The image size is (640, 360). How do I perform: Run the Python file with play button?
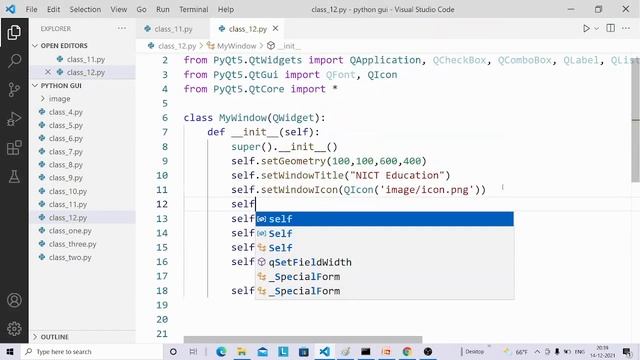pyautogui.click(x=586, y=28)
